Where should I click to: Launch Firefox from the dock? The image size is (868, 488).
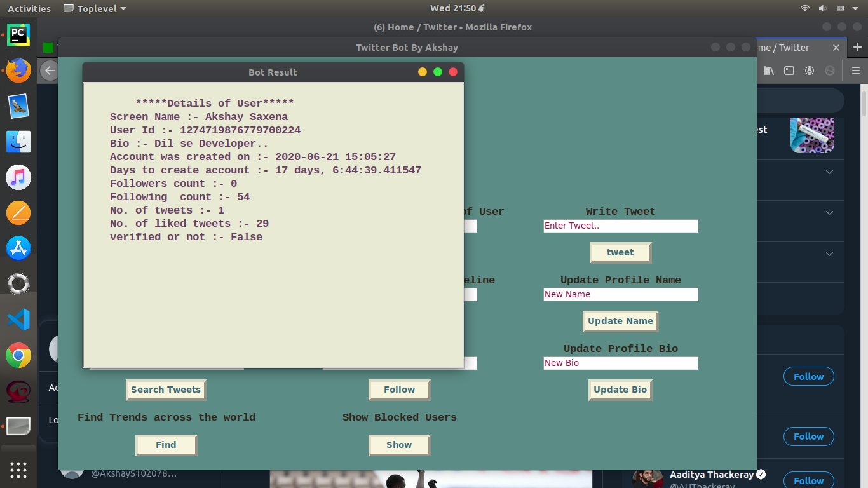click(x=18, y=71)
